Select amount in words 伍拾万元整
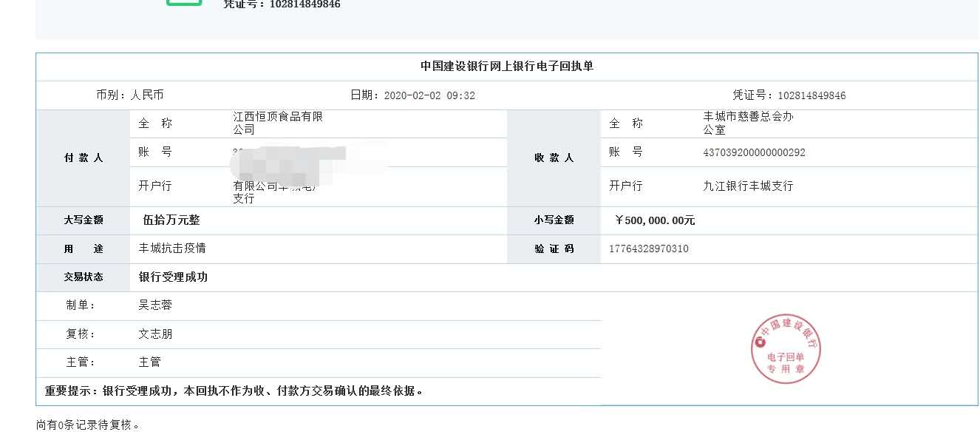 pos(171,220)
